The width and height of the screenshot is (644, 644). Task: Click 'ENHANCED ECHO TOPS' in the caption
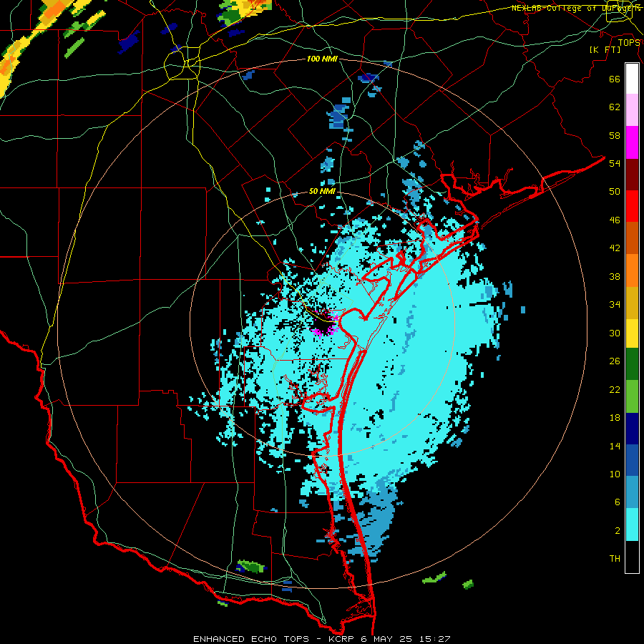pos(251,639)
